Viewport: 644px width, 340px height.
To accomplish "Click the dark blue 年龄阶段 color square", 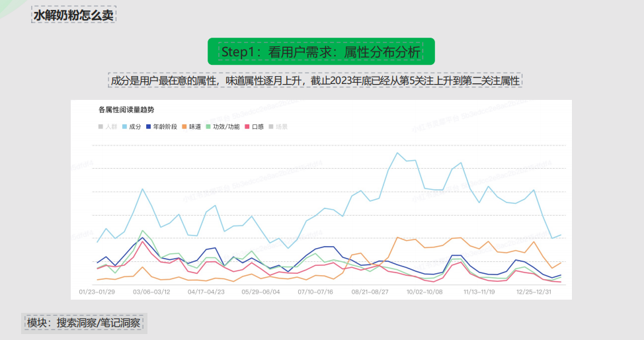I will click(148, 127).
